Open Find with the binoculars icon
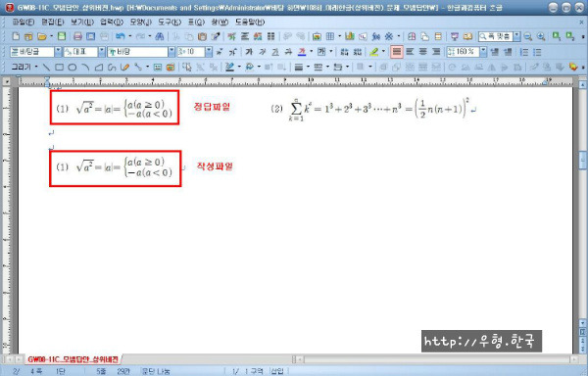588x376 pixels. (160, 36)
